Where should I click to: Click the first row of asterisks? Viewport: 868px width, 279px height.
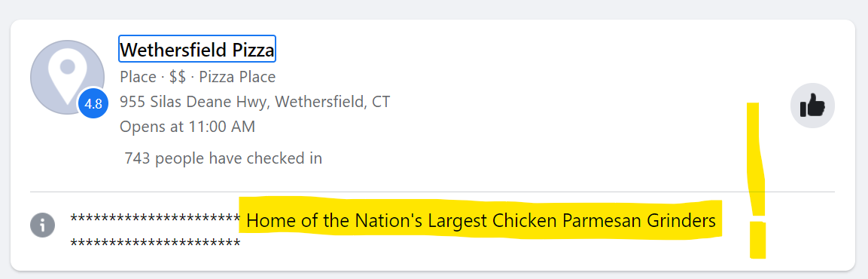pyautogui.click(x=154, y=219)
